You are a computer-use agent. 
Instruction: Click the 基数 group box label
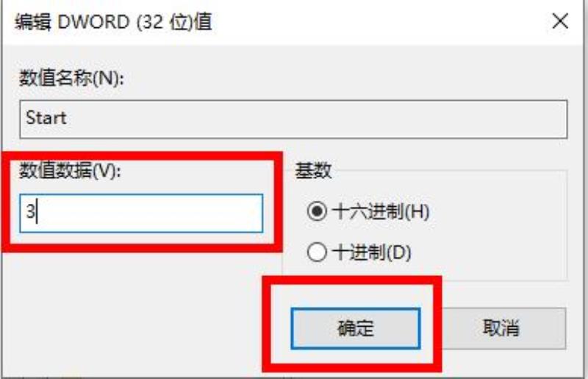pyautogui.click(x=314, y=171)
